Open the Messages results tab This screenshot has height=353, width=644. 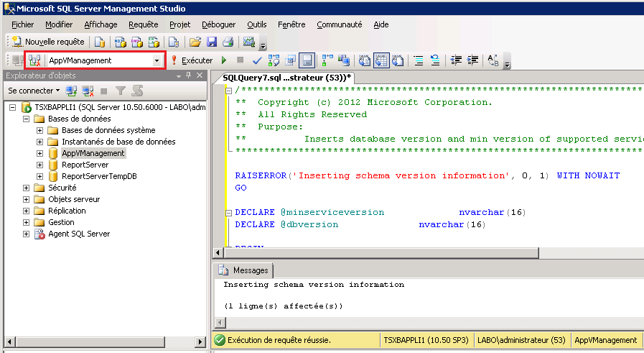(243, 270)
